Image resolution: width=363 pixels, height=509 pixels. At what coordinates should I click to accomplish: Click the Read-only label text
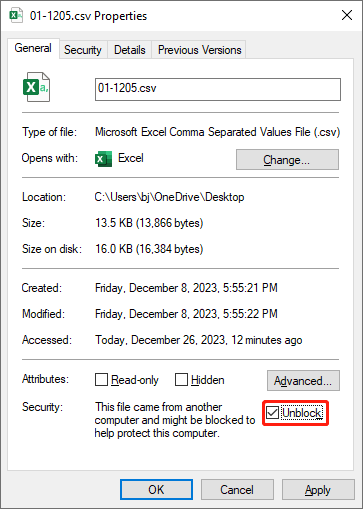[x=135, y=380]
